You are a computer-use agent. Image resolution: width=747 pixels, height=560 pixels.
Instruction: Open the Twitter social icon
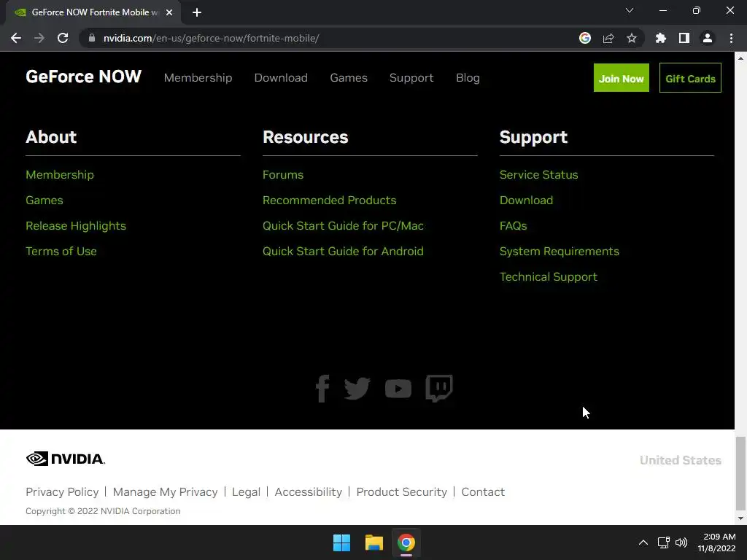pos(357,389)
